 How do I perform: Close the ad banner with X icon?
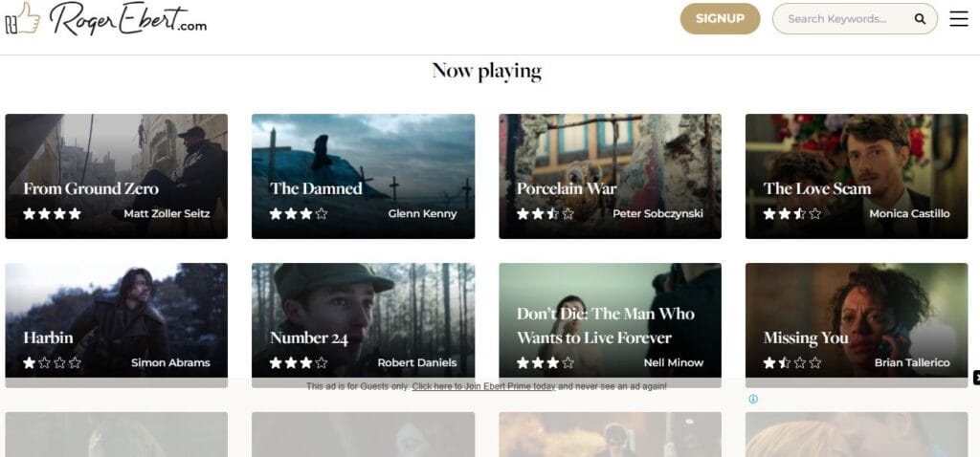coord(976,377)
